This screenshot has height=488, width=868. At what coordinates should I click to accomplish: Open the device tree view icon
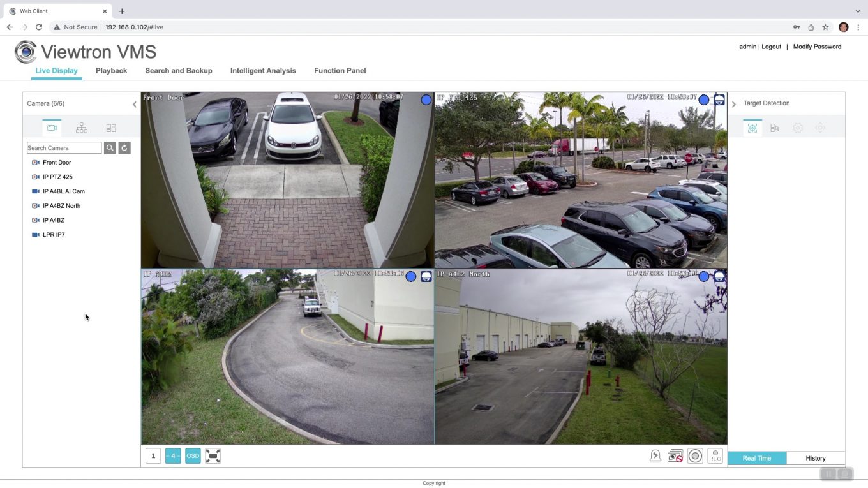81,127
